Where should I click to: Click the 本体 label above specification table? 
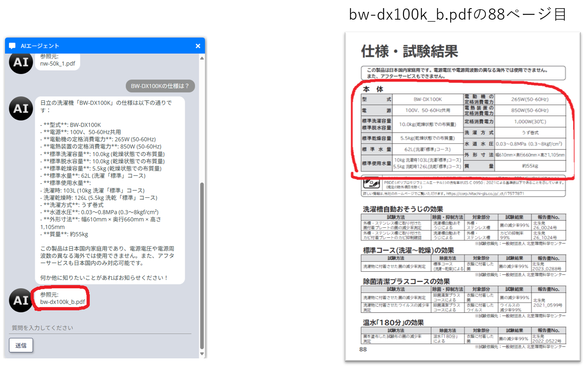[x=373, y=89]
